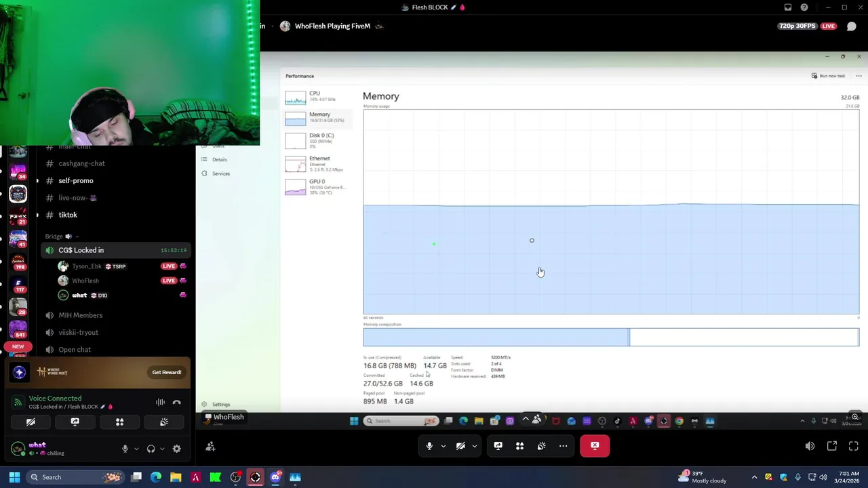Toggle camera in the call control bar
The image size is (868, 488).
coord(460,446)
